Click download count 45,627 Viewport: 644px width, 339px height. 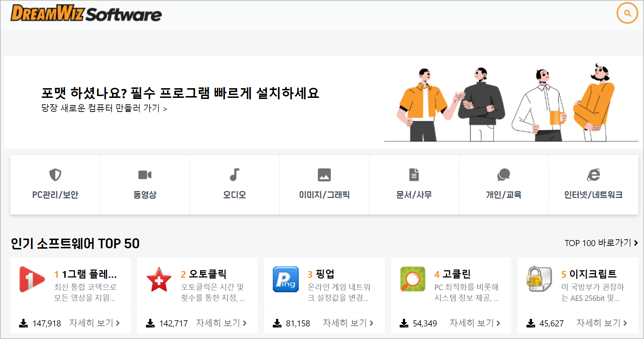[x=552, y=324]
